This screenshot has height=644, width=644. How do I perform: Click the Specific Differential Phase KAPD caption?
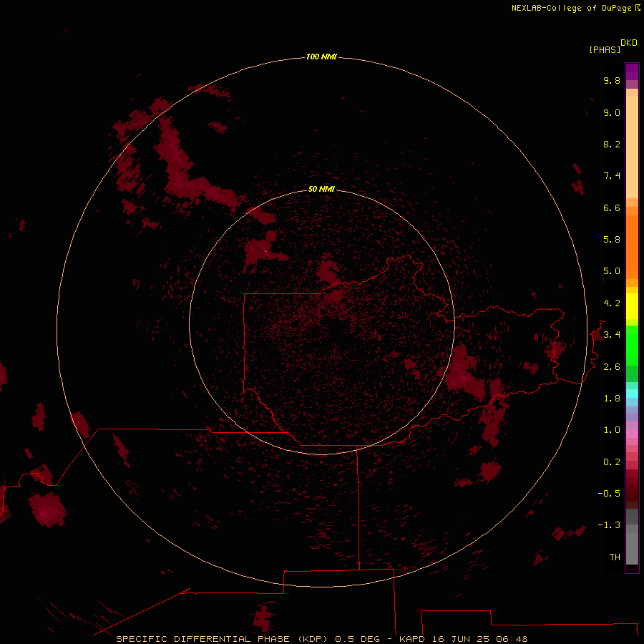pyautogui.click(x=321, y=639)
